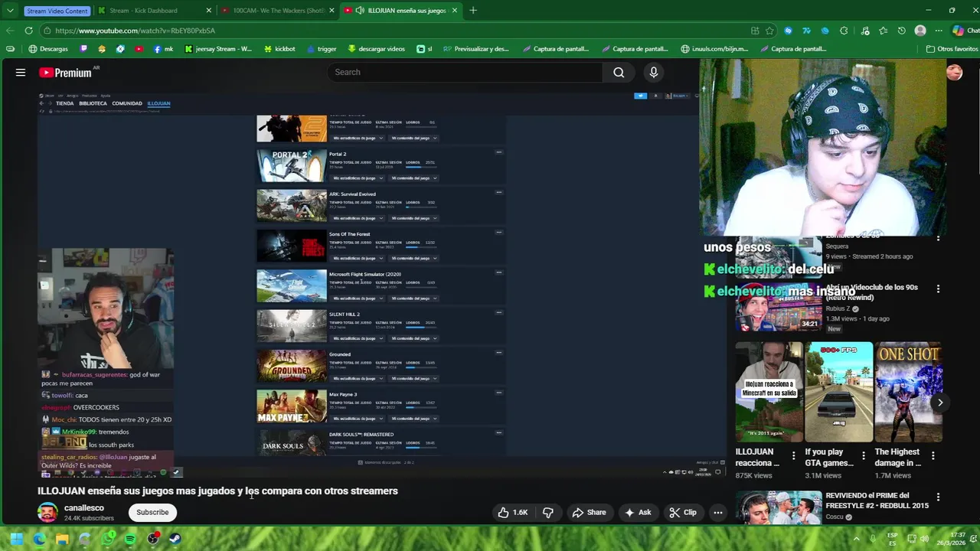980x551 pixels.
Task: Open options for The Highest damage Short
Action: tap(933, 456)
